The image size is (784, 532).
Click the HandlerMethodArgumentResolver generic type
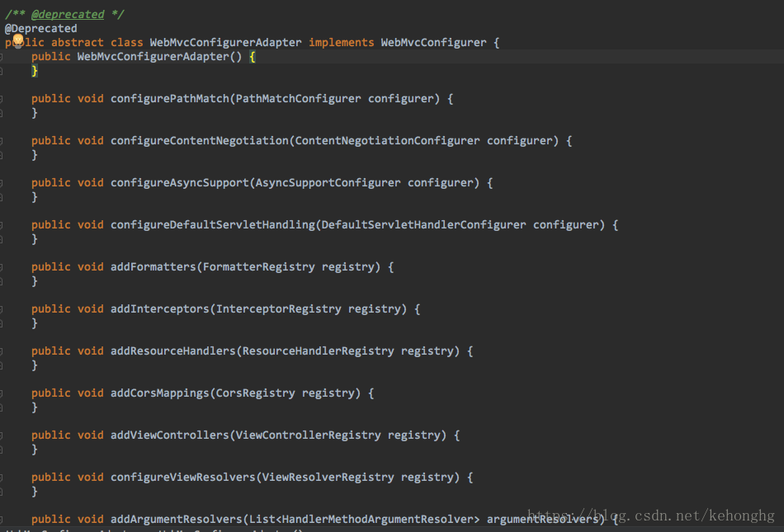pos(377,519)
